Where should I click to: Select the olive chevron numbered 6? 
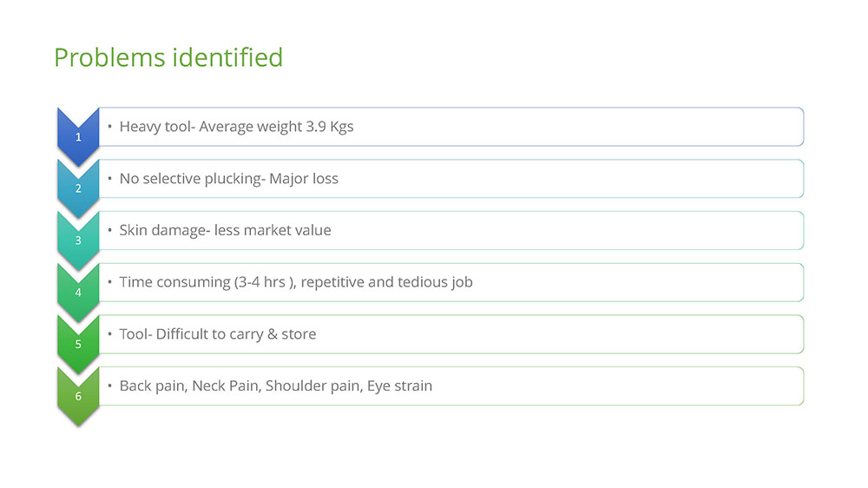[x=78, y=395]
